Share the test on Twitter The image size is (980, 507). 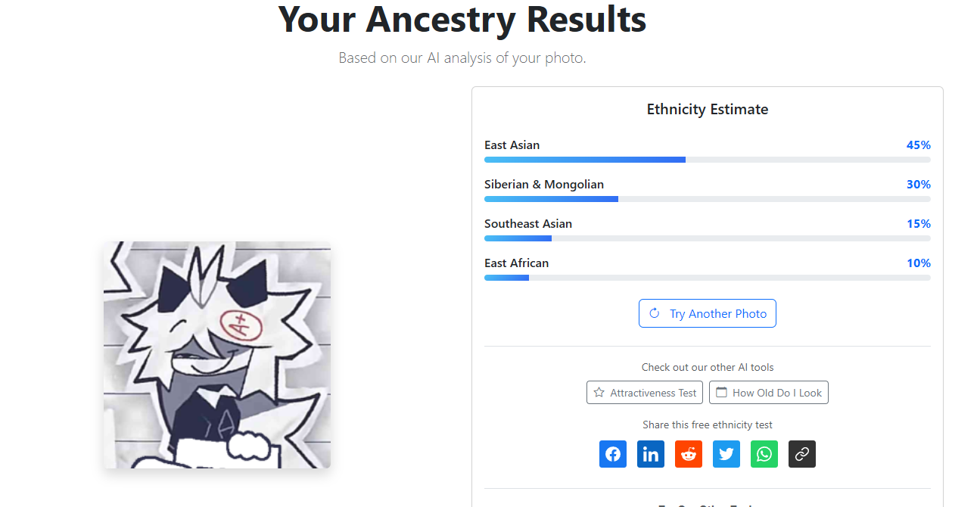(726, 454)
